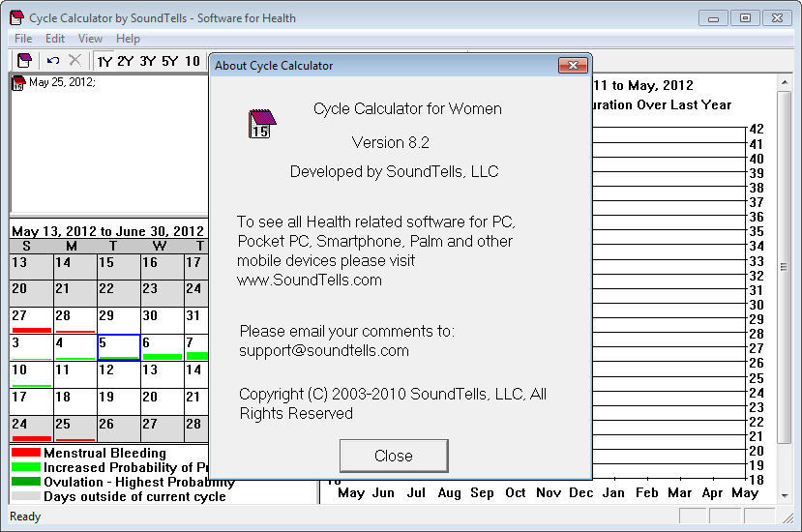Select calendar day 29
This screenshot has width=802, height=532.
[119, 320]
